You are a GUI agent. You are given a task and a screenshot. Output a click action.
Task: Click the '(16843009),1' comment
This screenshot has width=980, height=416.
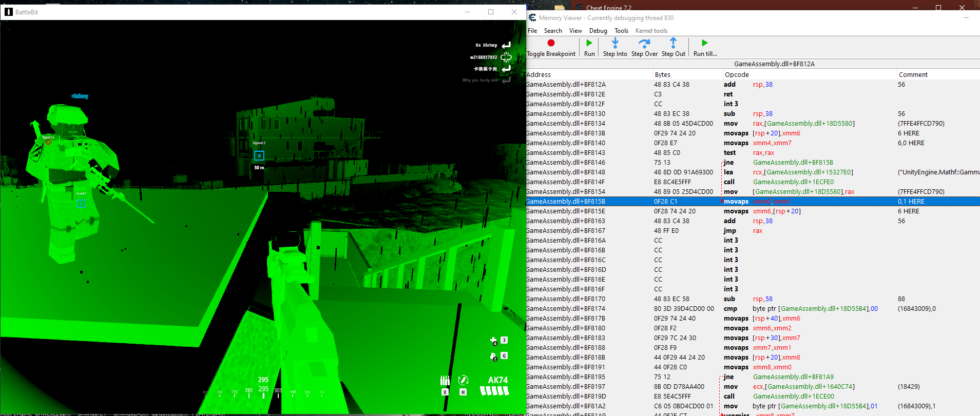(x=916, y=406)
